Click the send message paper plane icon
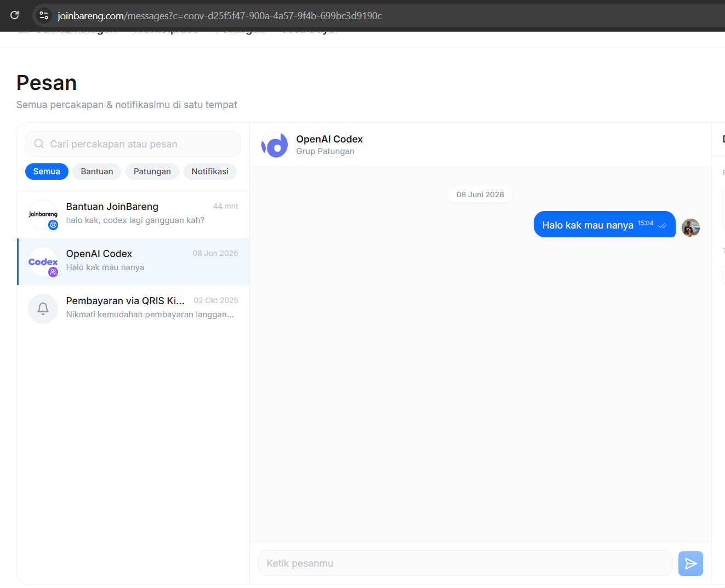Image resolution: width=725 pixels, height=588 pixels. (x=690, y=563)
